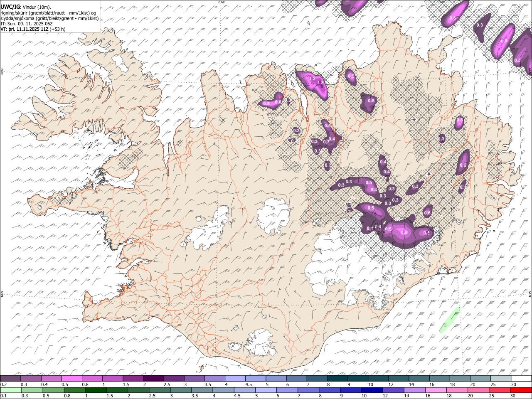Click the '30' label in lower legend row
Viewport: 532px width, 399px height.
(x=512, y=396)
